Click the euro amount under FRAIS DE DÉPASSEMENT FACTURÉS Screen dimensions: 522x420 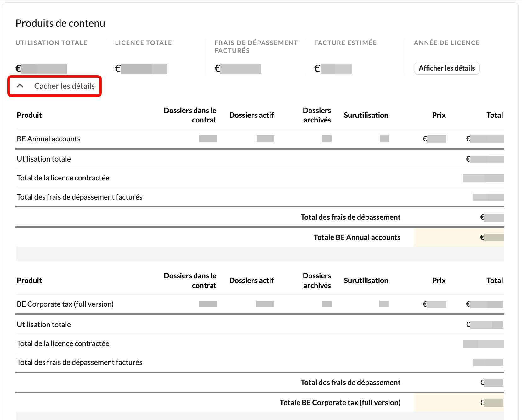coord(238,69)
